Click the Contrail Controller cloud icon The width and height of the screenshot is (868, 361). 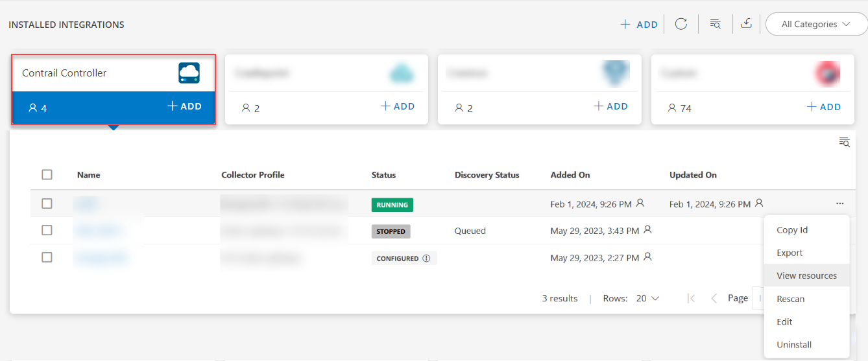coord(189,73)
